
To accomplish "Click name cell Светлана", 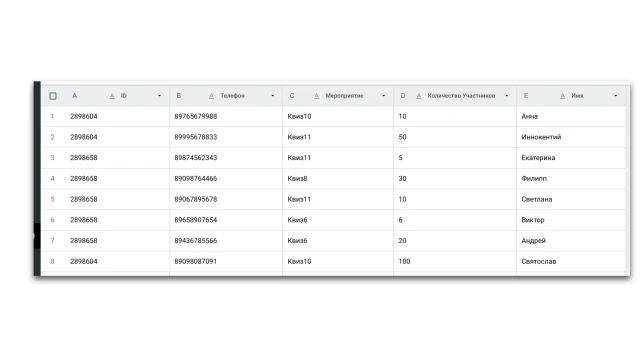I will 571,200.
